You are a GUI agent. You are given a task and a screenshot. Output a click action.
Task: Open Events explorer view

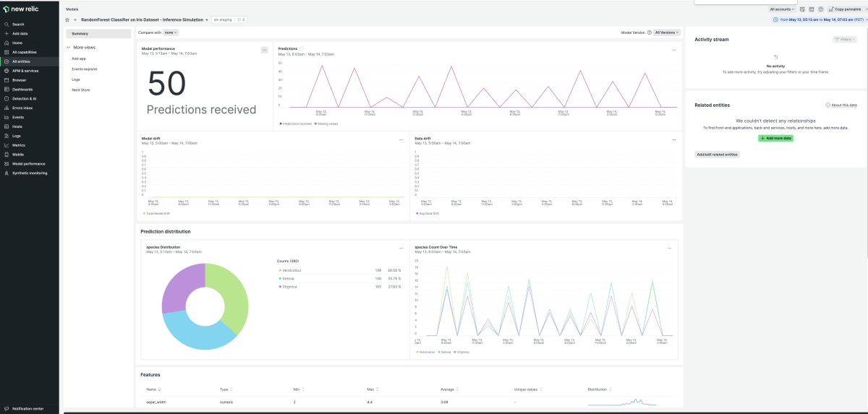pyautogui.click(x=85, y=69)
